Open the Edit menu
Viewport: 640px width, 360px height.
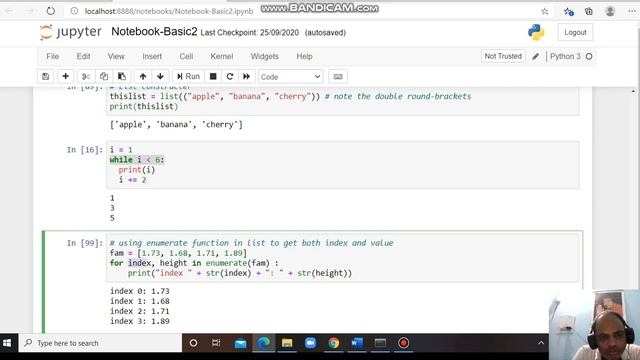point(83,56)
